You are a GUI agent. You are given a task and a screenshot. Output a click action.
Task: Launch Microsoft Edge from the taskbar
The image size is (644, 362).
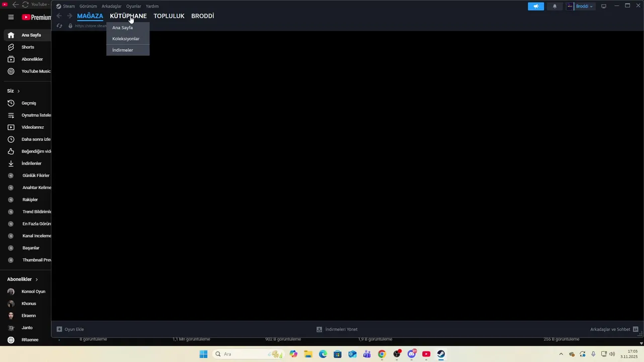(x=323, y=354)
